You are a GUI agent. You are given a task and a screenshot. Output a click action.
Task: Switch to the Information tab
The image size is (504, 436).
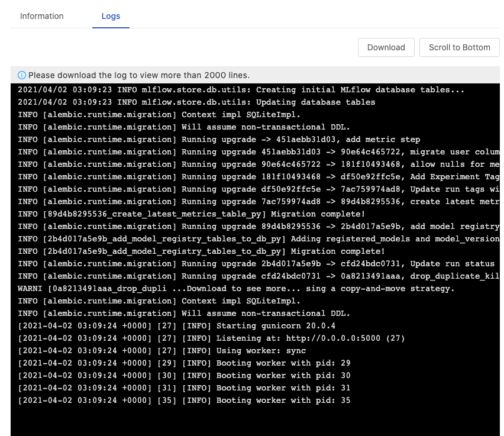point(42,16)
